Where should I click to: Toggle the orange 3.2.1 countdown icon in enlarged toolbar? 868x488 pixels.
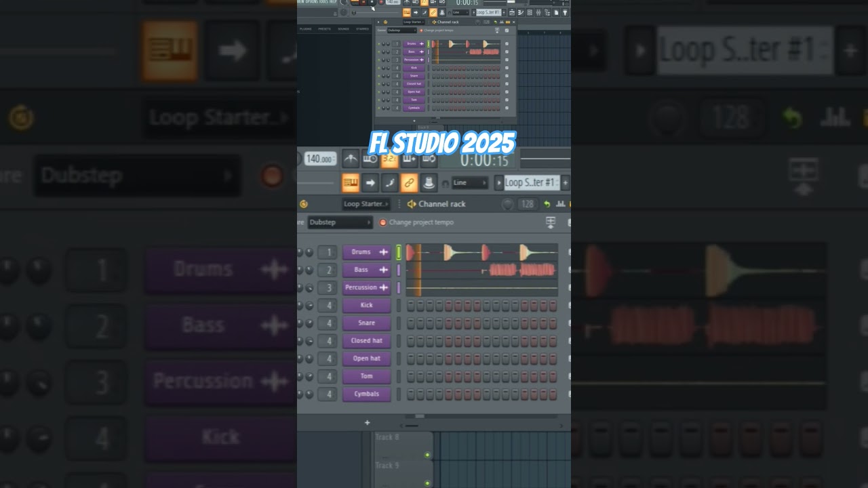point(390,159)
